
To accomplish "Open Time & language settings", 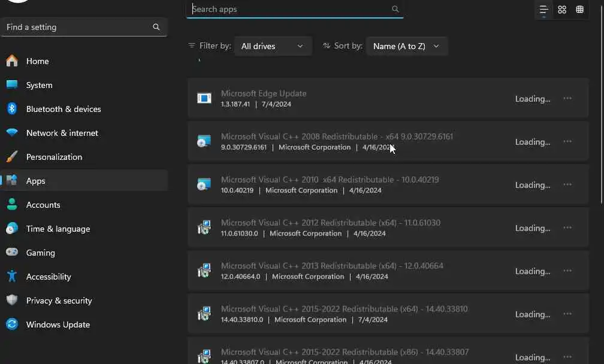I will (x=84, y=229).
